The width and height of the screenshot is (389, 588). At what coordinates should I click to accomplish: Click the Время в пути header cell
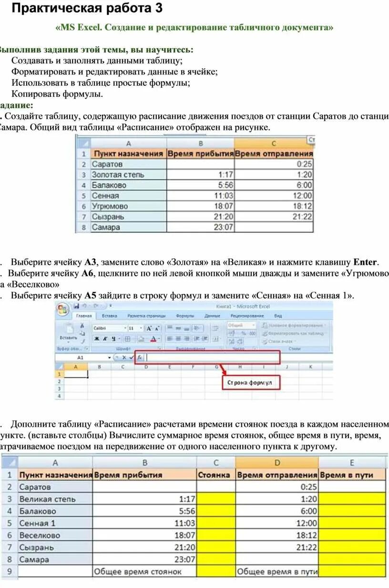(x=352, y=475)
